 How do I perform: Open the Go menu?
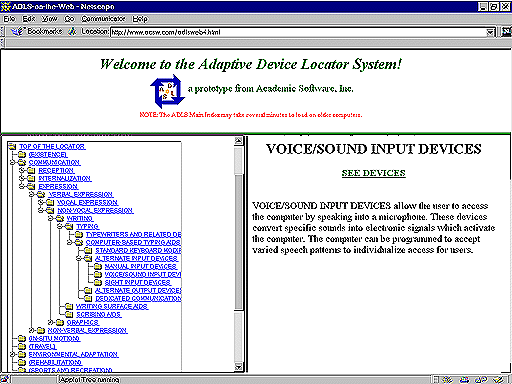click(x=69, y=19)
